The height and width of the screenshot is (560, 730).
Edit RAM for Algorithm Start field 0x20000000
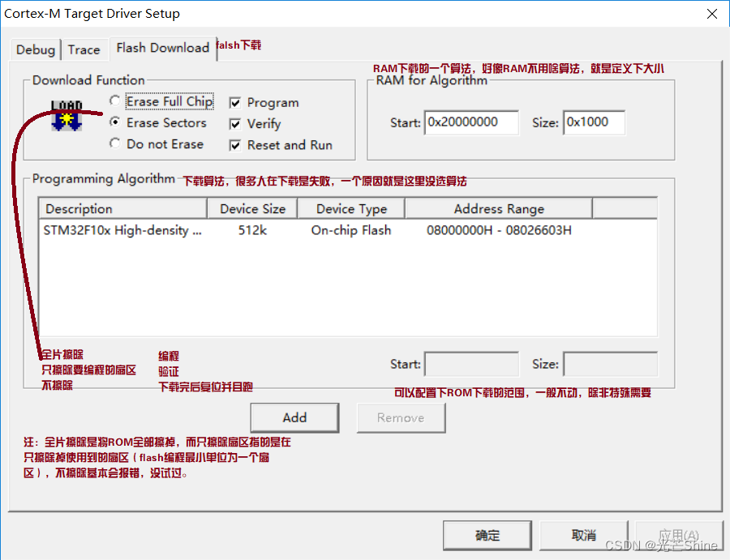point(471,123)
